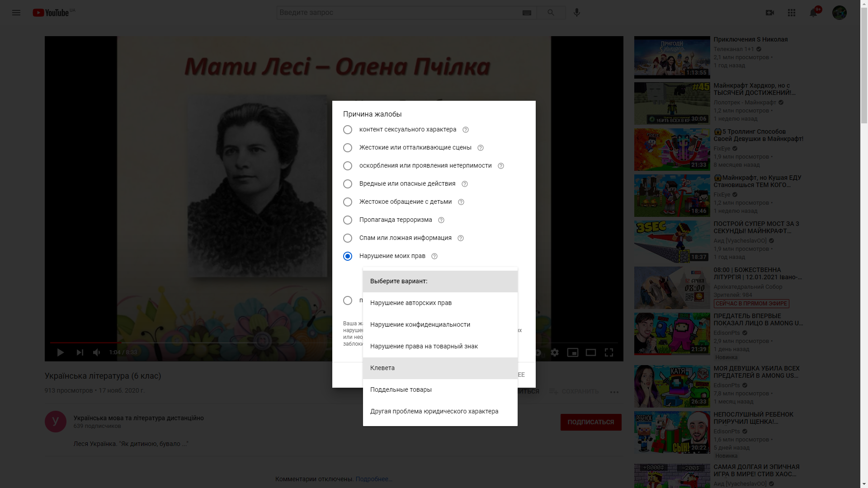The image size is (868, 488).
Task: Enable miniplayer mode
Action: click(573, 352)
